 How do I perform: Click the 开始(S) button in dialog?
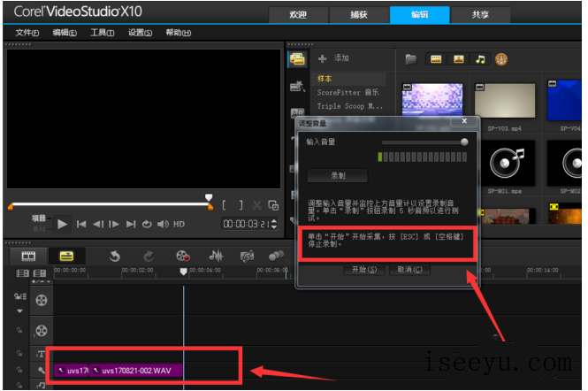363,269
